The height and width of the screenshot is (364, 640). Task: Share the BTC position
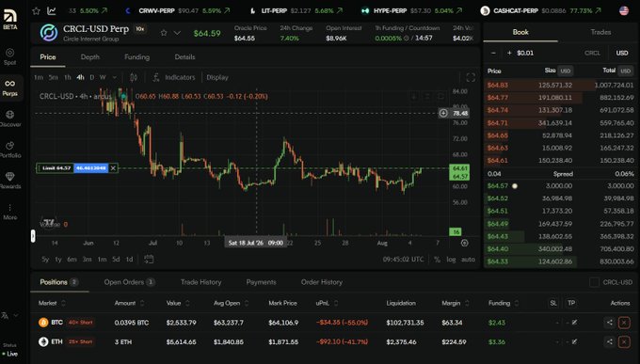[x=609, y=323]
